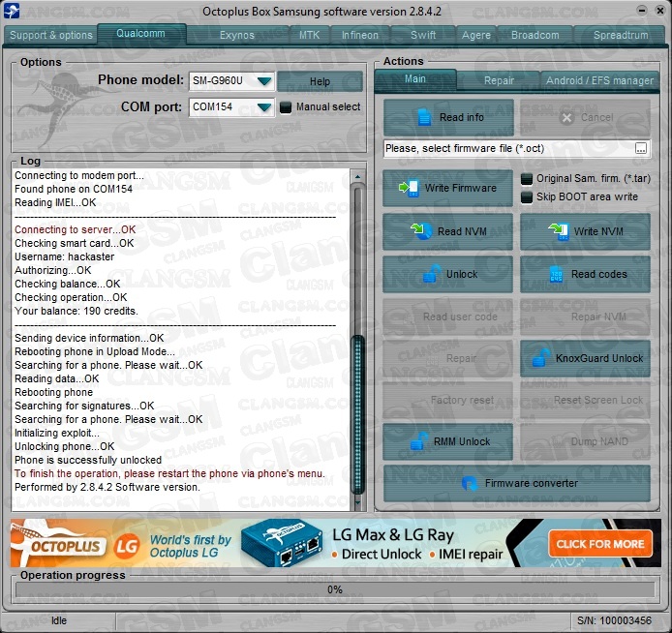The height and width of the screenshot is (633, 672).
Task: Click the Read NVM icon
Action: 421,231
